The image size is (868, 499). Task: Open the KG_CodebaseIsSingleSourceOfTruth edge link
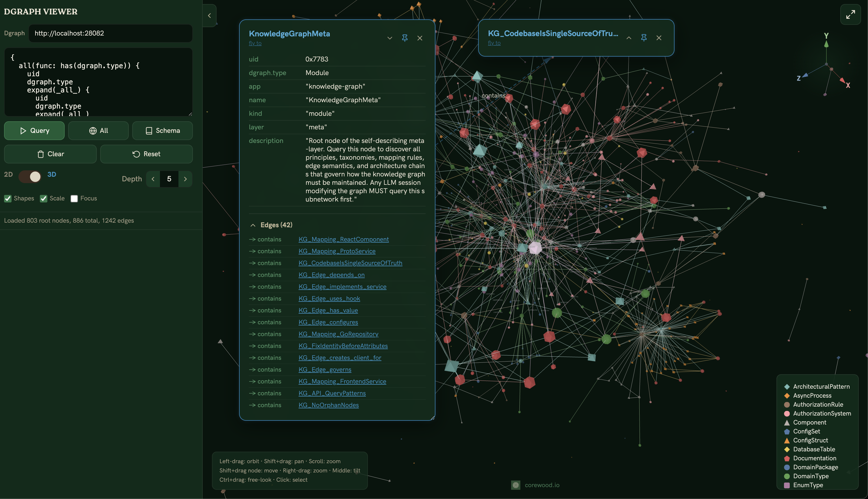click(x=350, y=263)
